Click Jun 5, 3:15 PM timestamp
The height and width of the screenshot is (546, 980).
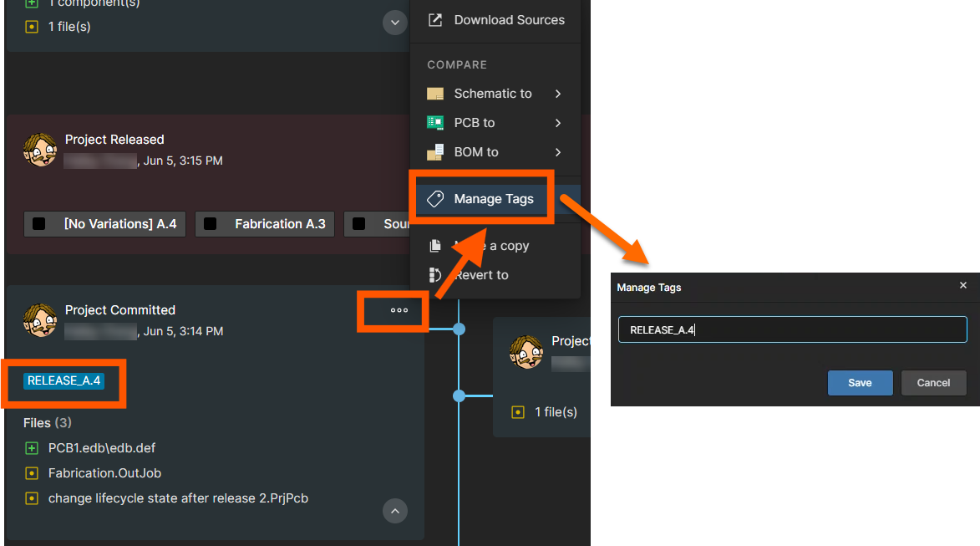click(183, 161)
